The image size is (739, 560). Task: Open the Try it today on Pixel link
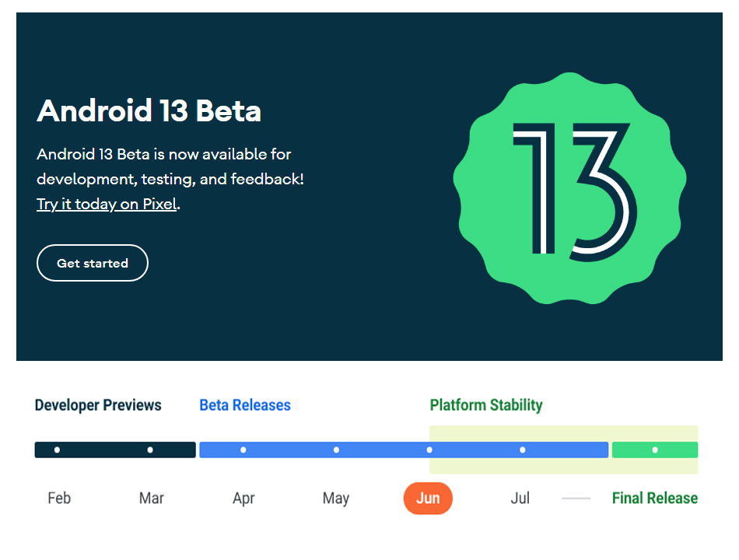pos(107,205)
